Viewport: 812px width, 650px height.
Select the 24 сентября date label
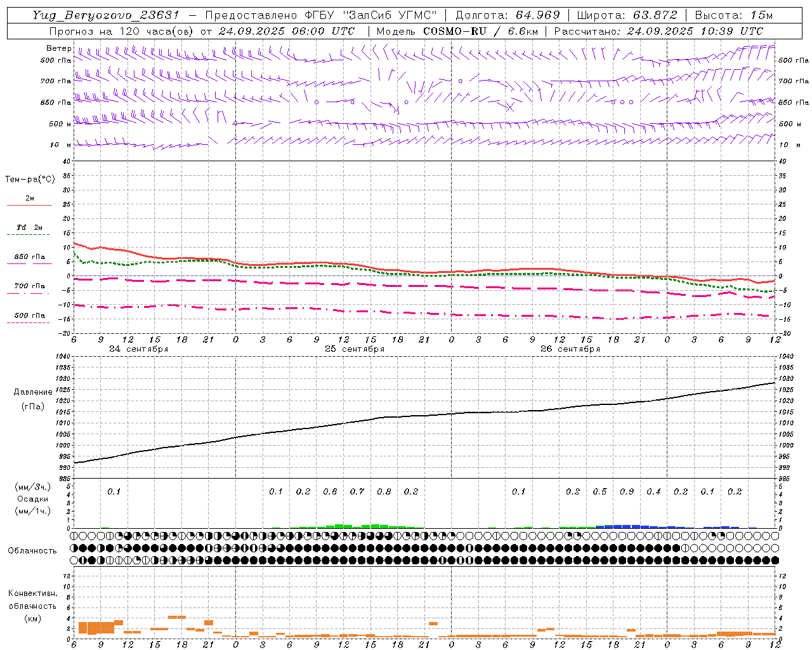(138, 348)
